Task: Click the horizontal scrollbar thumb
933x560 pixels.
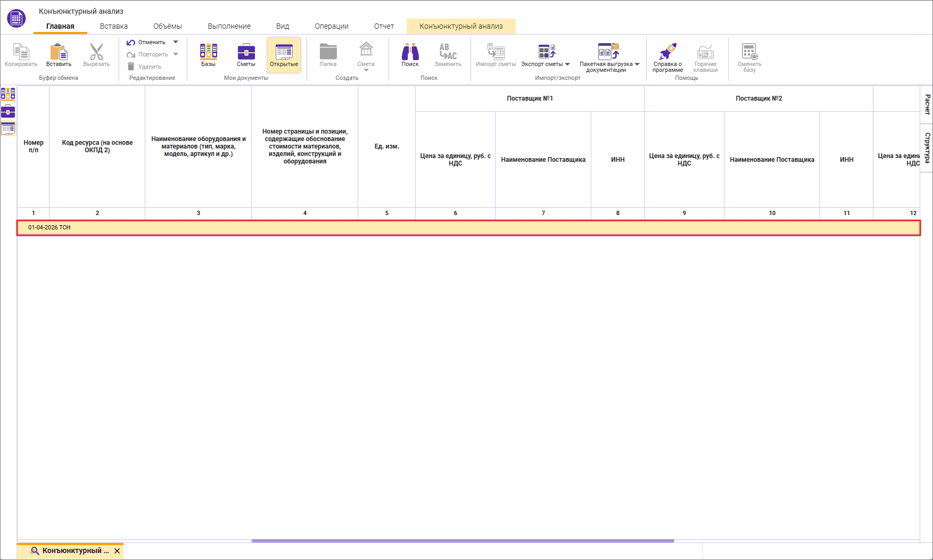Action: (x=463, y=541)
